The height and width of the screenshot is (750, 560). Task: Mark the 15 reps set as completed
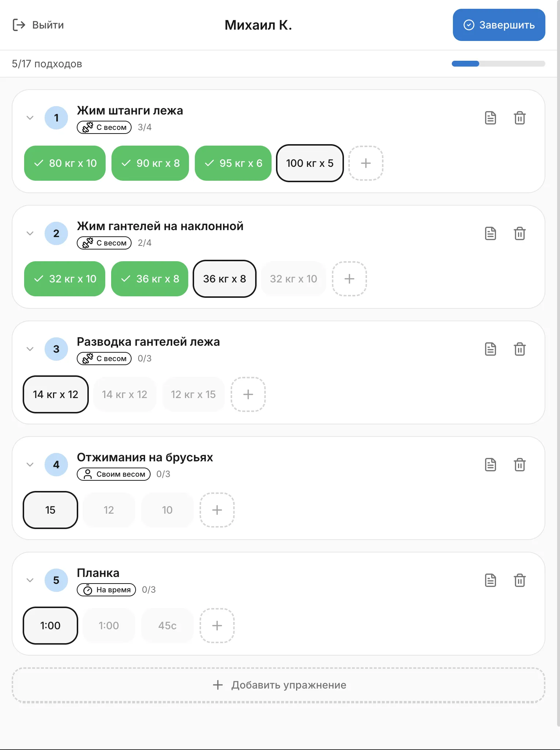tap(50, 510)
